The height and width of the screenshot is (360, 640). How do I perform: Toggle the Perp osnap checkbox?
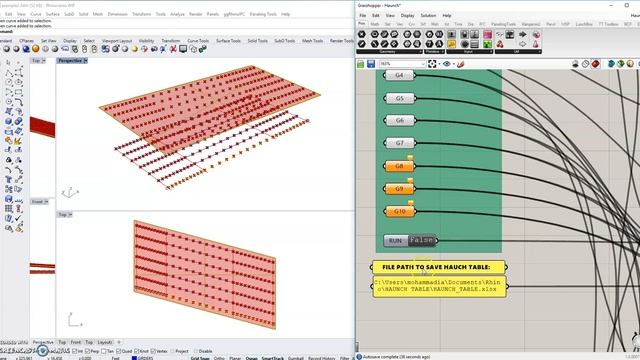[x=87, y=351]
